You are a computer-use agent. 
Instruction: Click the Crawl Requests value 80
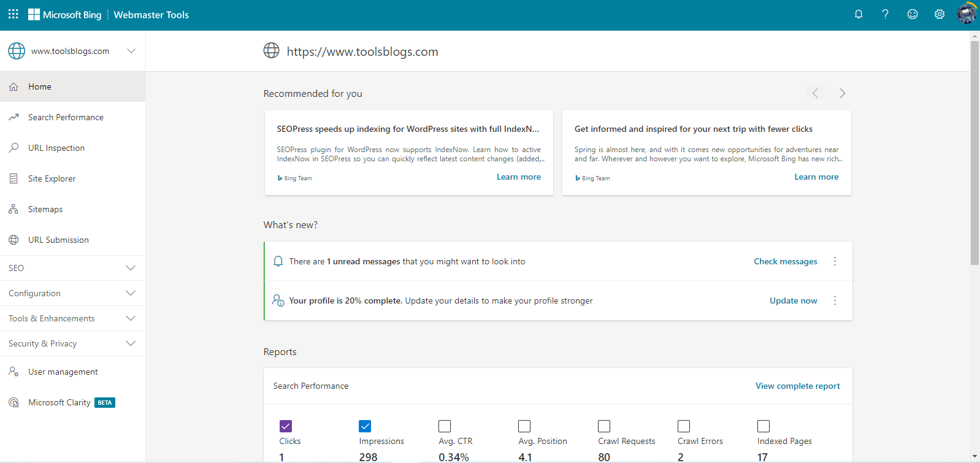click(x=604, y=457)
